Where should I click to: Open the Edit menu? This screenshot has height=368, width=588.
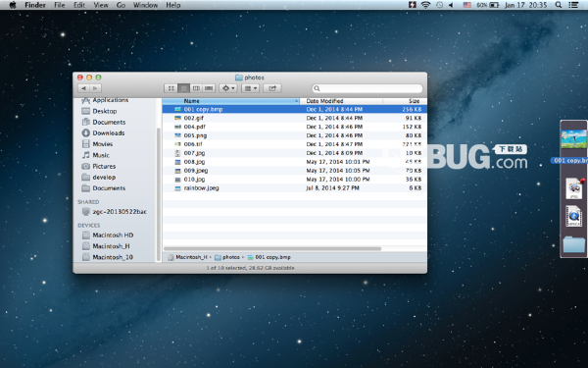point(79,5)
